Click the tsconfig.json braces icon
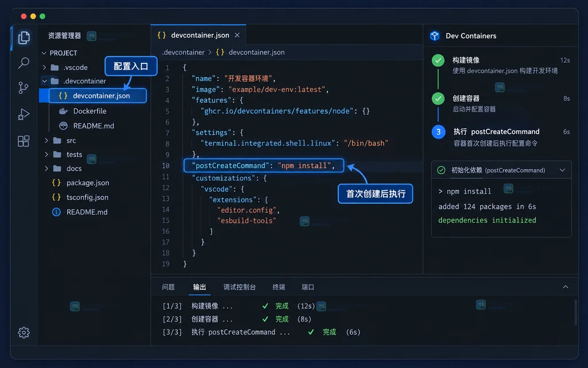588x368 pixels. 56,197
